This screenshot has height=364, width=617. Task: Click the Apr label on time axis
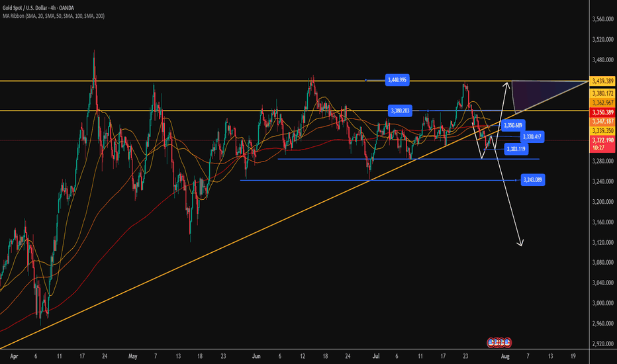(14, 357)
